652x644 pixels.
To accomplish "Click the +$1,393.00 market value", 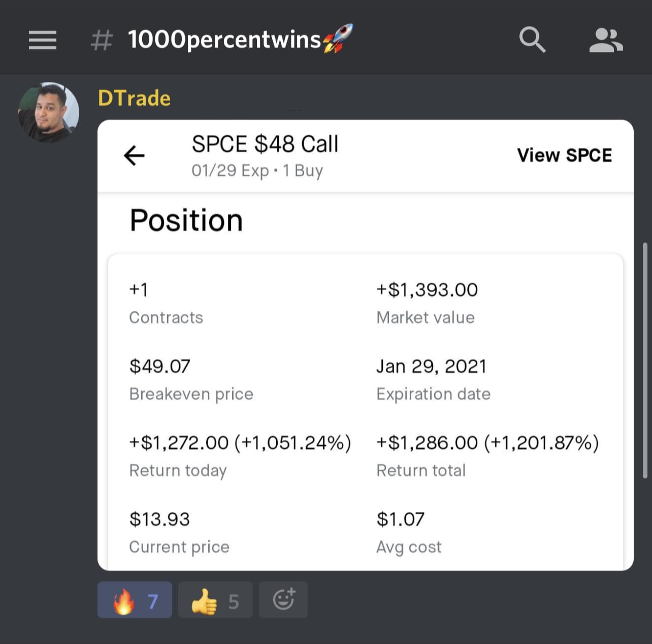I will [427, 290].
